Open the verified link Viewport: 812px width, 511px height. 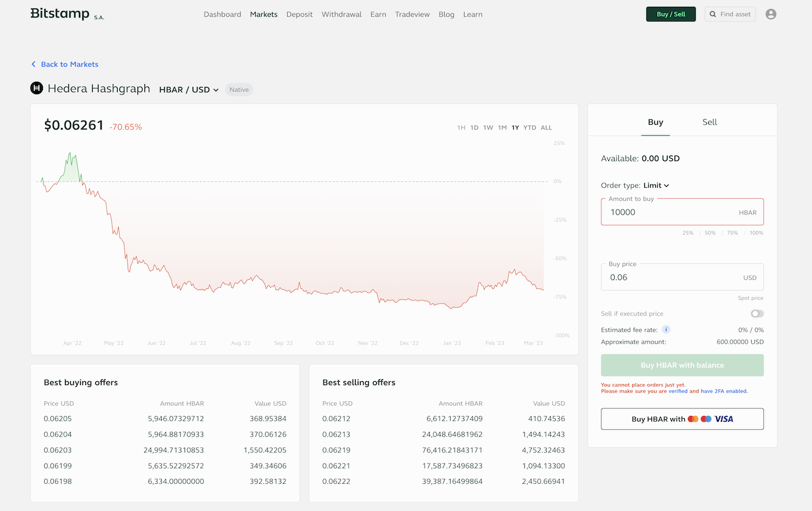pyautogui.click(x=678, y=391)
